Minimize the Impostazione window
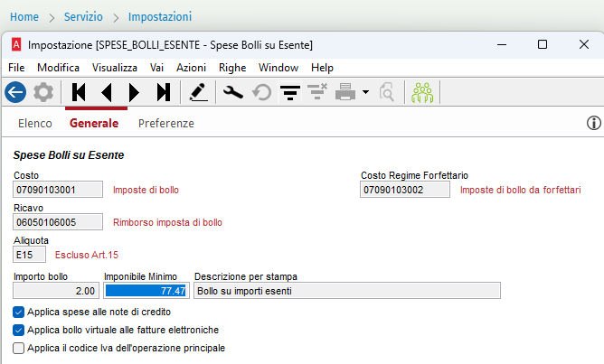This screenshot has height=364, width=604. coord(502,44)
